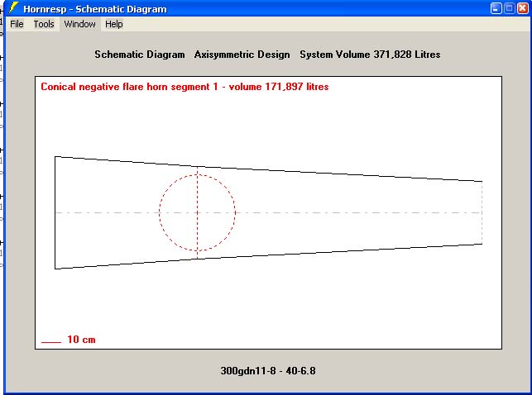
Task: Open the Window menu
Action: pos(79,25)
